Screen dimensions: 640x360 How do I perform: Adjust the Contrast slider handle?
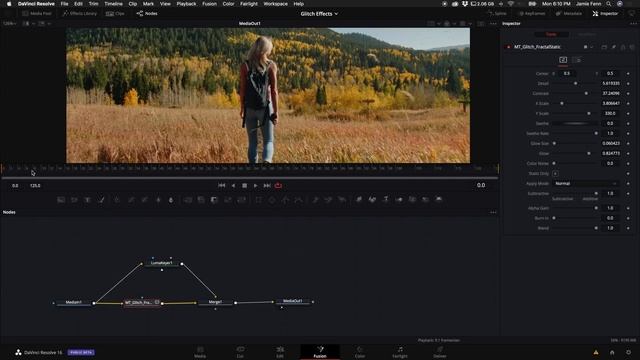(x=587, y=93)
